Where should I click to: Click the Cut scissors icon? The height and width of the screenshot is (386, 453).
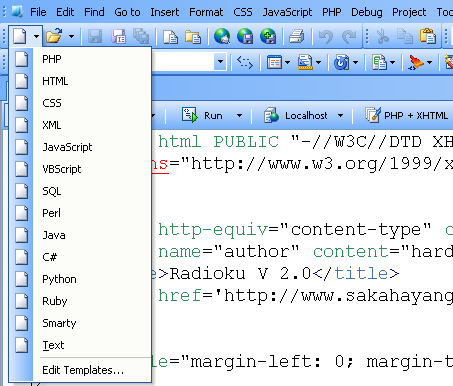[x=382, y=36]
